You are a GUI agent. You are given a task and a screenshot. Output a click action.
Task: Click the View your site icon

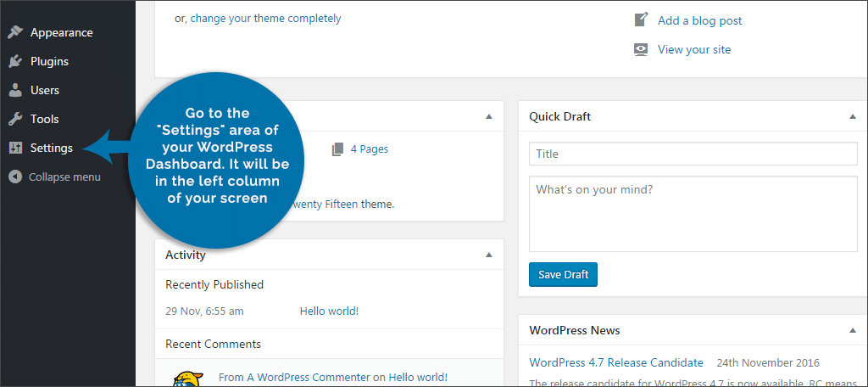tap(642, 49)
